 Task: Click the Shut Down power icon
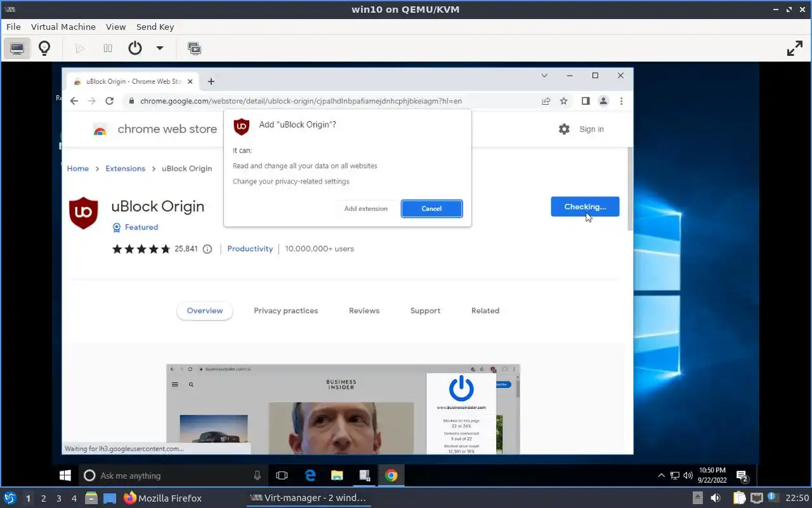click(x=134, y=48)
